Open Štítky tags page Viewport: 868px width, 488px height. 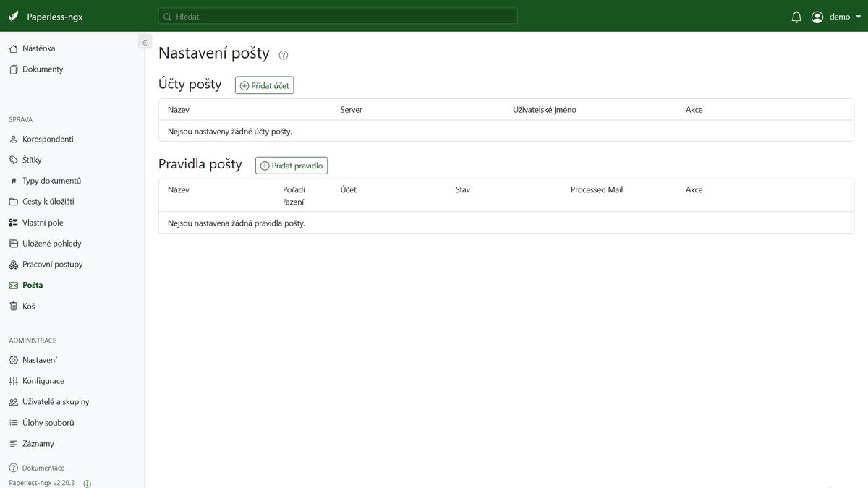click(x=32, y=160)
